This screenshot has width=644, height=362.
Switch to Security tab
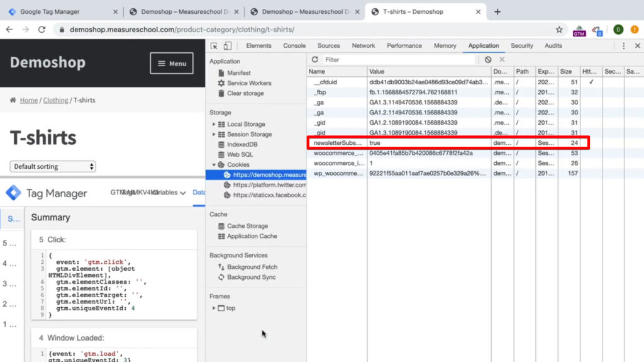point(521,46)
